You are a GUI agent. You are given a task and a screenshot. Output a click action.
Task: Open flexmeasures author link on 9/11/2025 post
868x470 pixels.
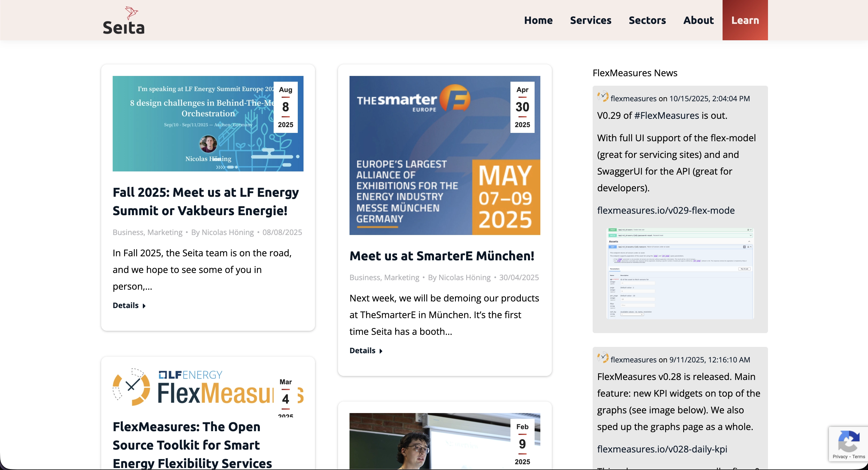633,360
